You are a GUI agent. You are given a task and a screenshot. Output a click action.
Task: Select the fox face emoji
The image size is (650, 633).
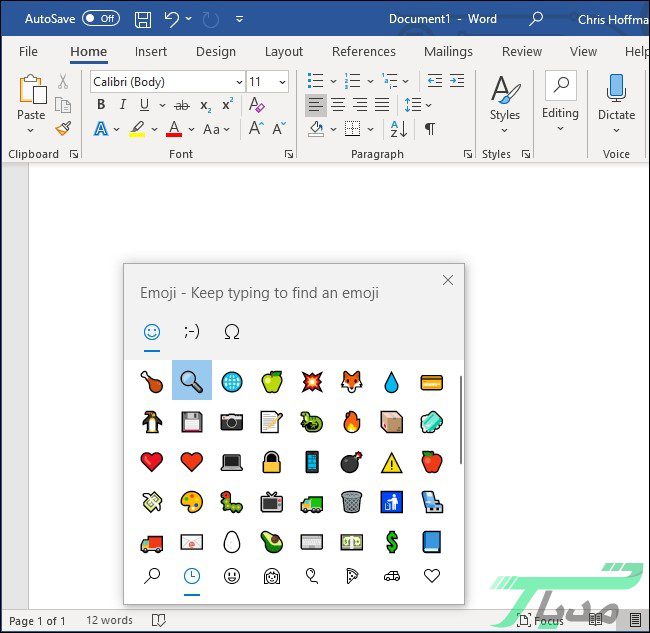(x=351, y=380)
